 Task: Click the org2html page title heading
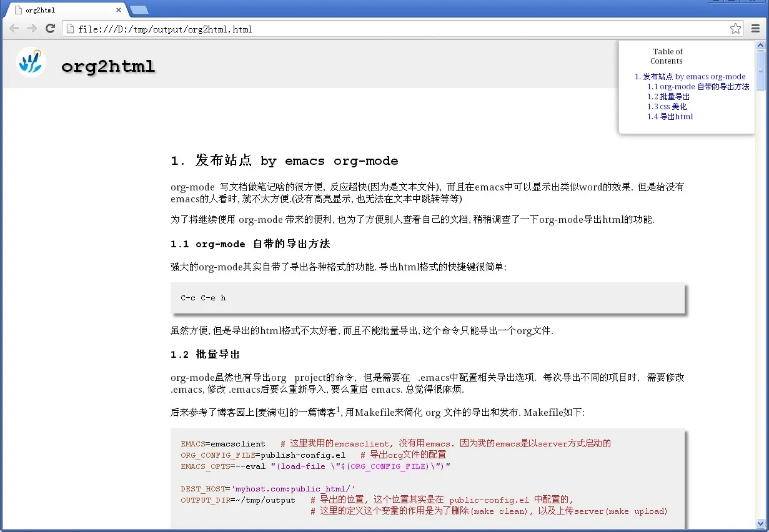(x=108, y=66)
